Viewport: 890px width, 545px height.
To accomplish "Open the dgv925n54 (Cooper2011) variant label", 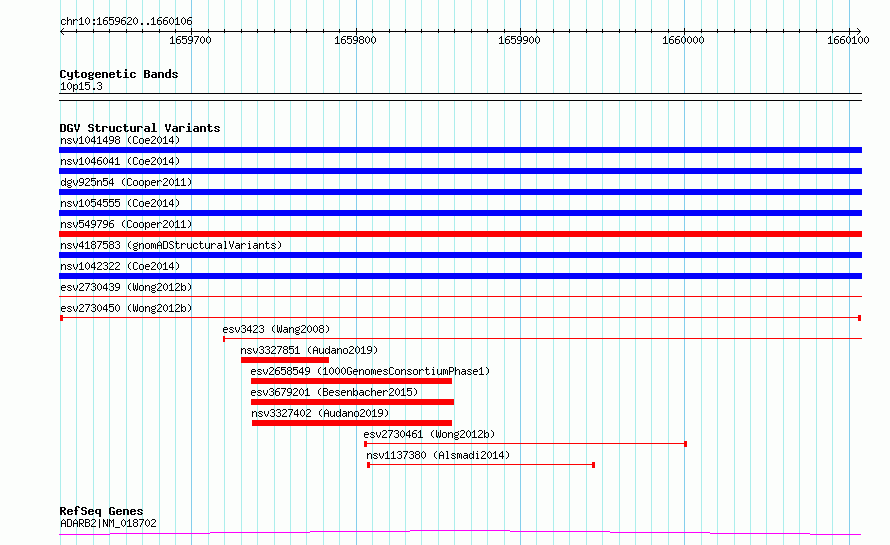I will point(126,182).
